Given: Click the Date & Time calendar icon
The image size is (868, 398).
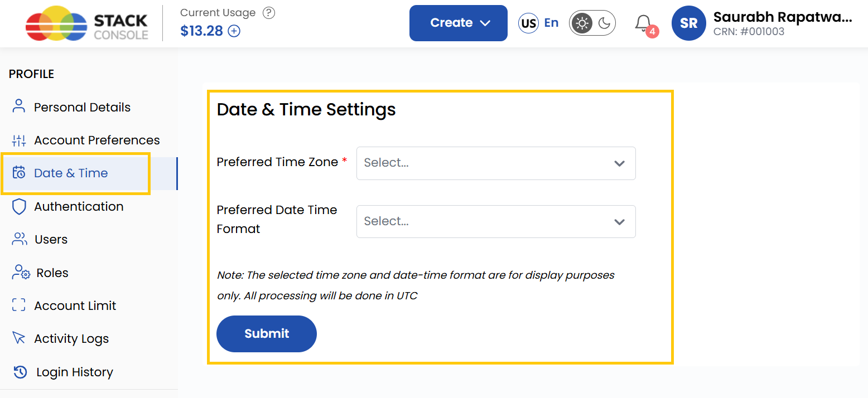Looking at the screenshot, I should coord(18,173).
